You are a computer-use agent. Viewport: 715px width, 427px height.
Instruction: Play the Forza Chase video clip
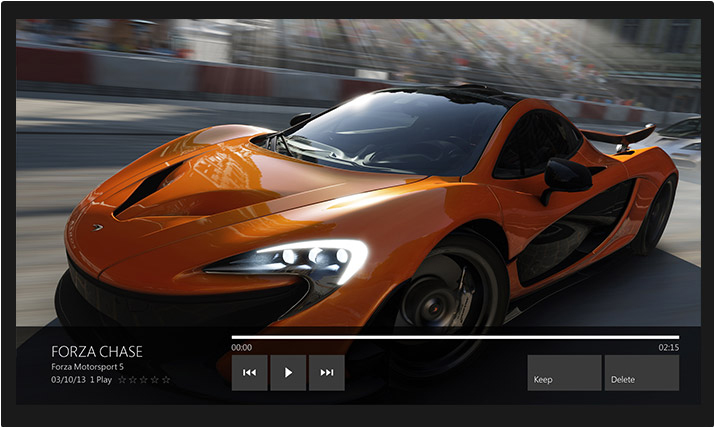tap(288, 372)
